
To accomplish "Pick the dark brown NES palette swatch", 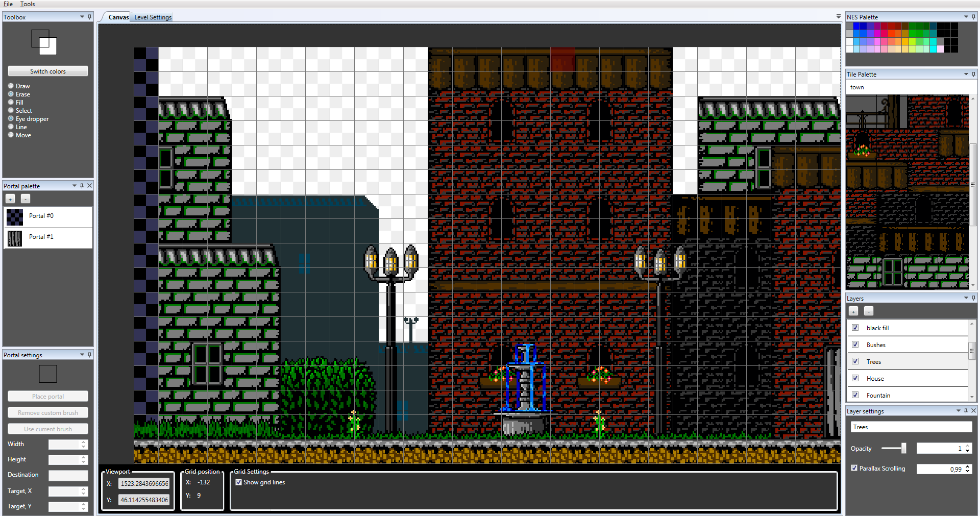I will [x=905, y=26].
